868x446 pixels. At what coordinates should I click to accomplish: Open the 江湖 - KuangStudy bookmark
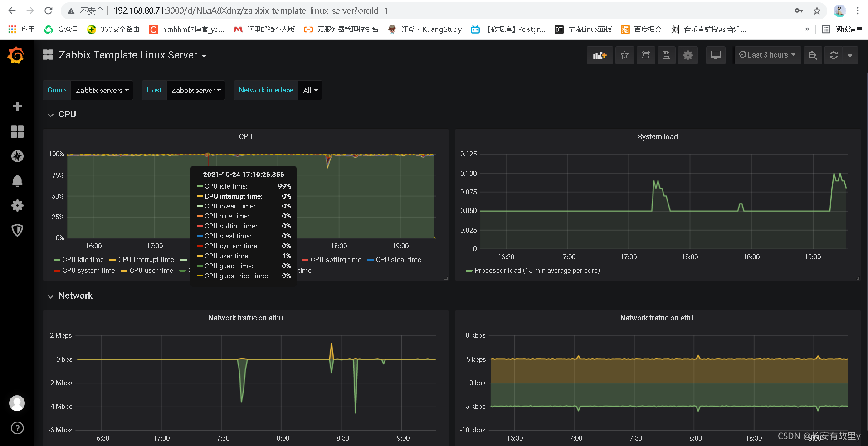click(425, 29)
